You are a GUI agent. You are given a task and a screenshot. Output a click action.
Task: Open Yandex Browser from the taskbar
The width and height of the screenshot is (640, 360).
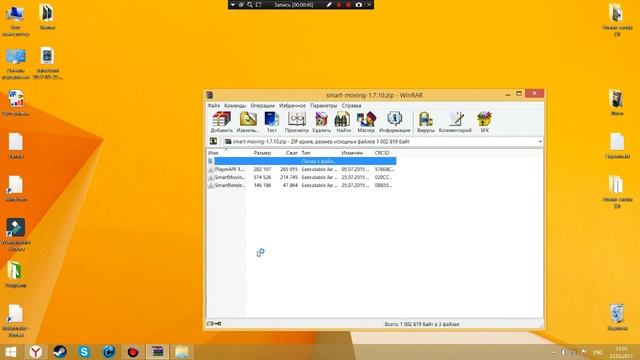tap(36, 352)
